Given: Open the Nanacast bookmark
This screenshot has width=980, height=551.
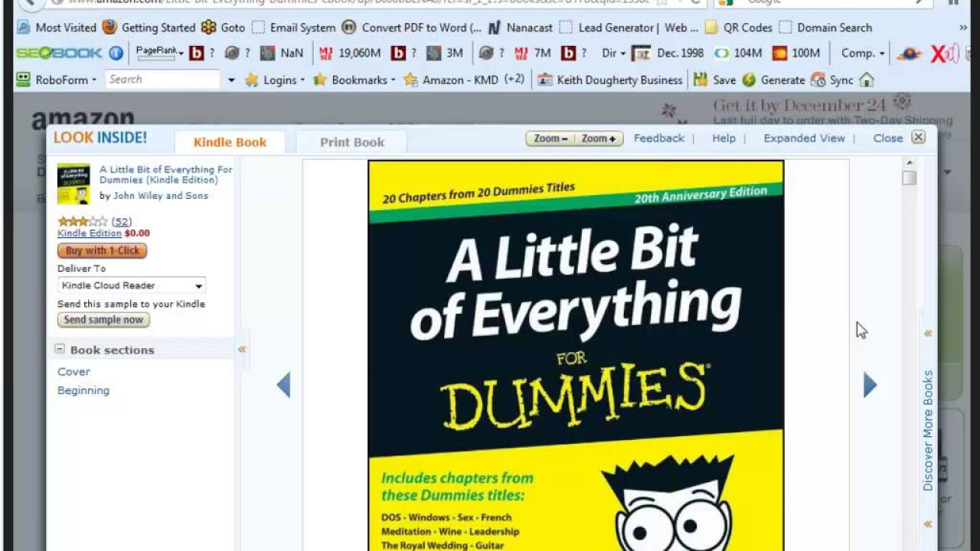Looking at the screenshot, I should [x=521, y=28].
